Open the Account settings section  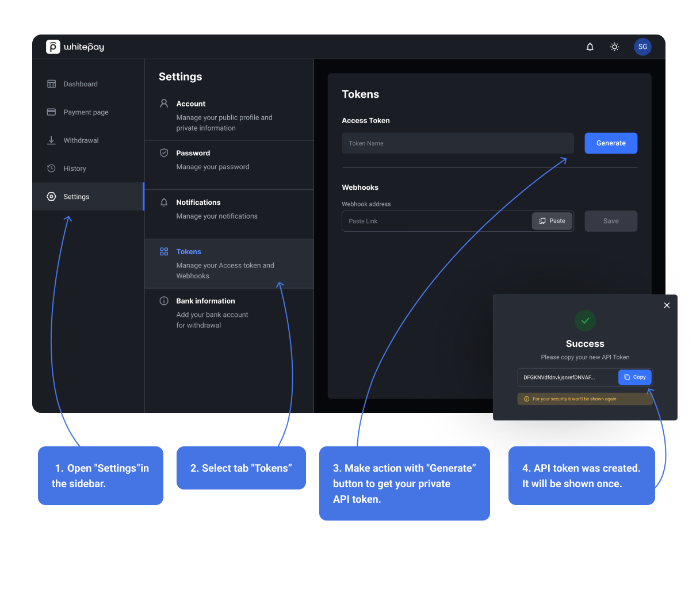coord(228,116)
